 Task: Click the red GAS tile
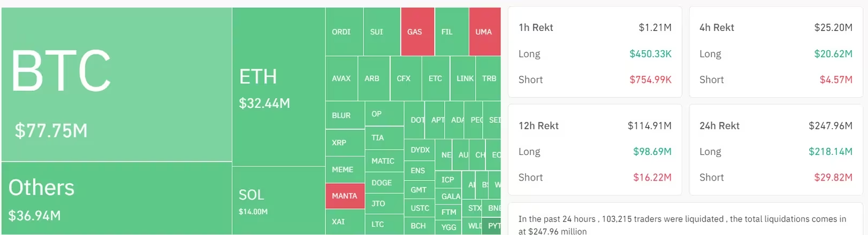click(x=417, y=32)
